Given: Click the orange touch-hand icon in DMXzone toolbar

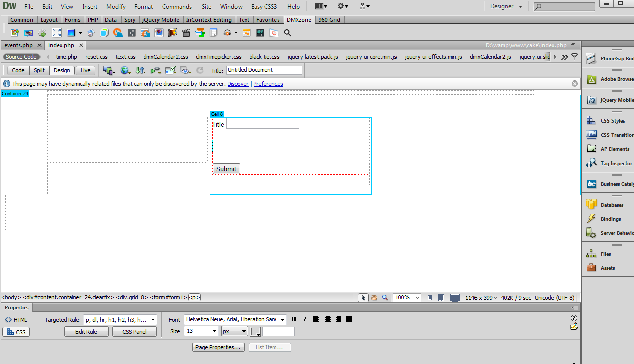Looking at the screenshot, I should coord(118,33).
